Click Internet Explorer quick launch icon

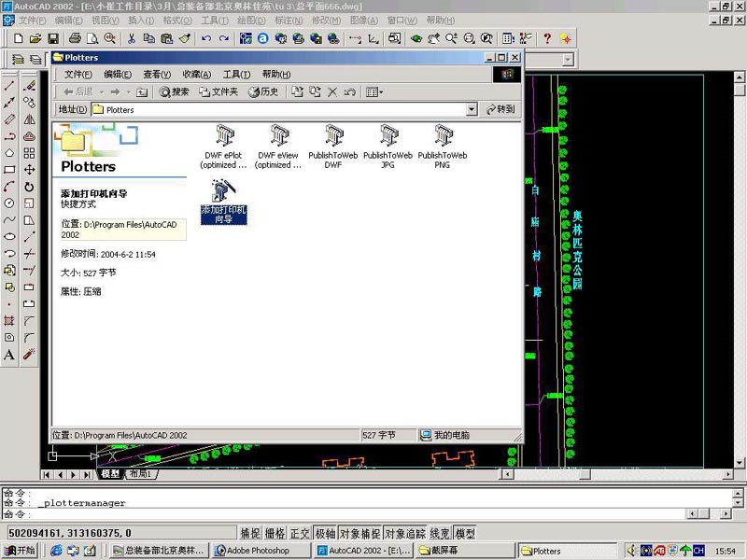tap(56, 551)
